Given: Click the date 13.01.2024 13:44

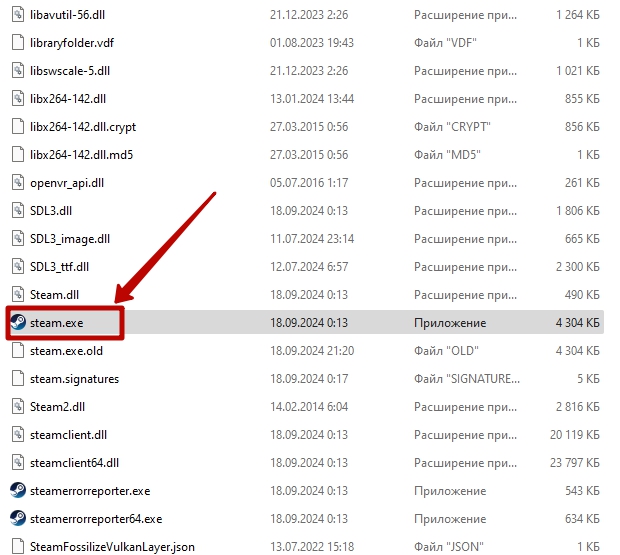Looking at the screenshot, I should click(x=312, y=99).
